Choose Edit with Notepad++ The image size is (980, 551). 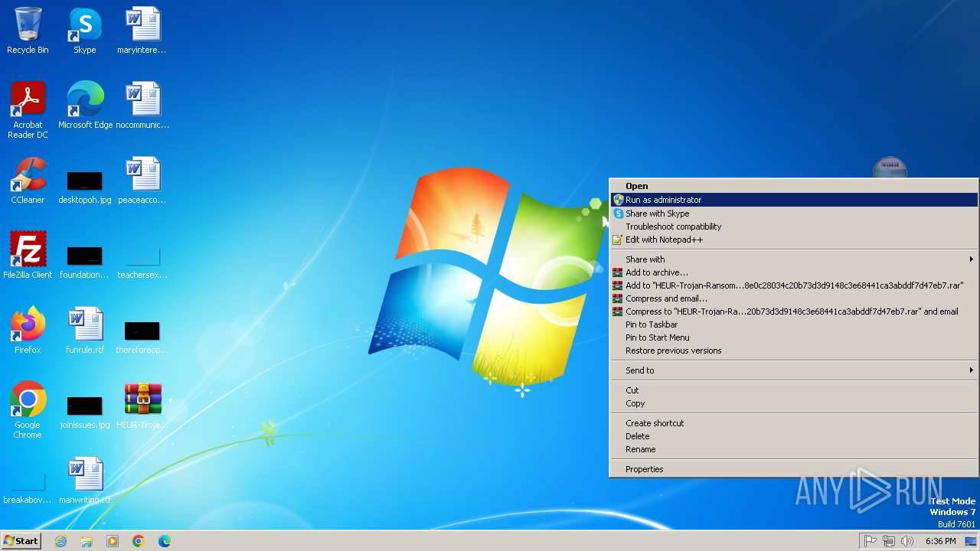click(793, 240)
